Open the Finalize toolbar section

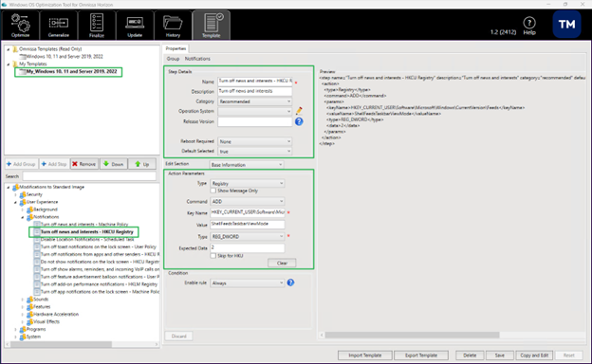[x=97, y=26]
